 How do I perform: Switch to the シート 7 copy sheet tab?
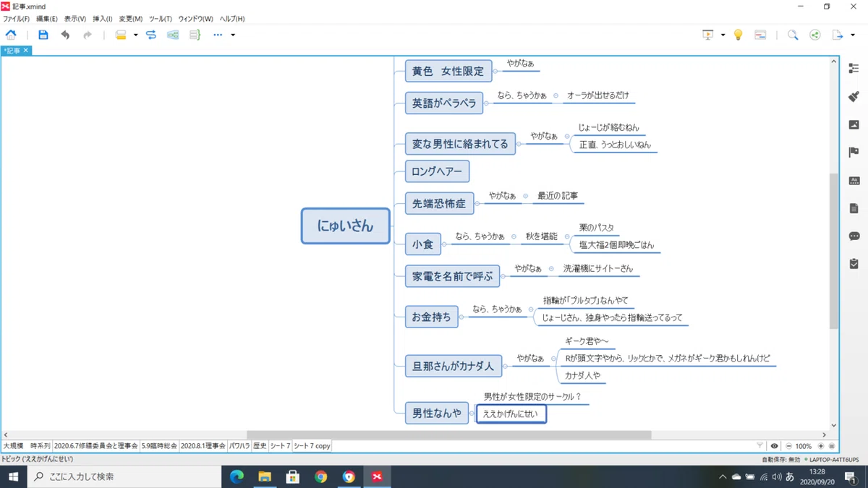[312, 446]
